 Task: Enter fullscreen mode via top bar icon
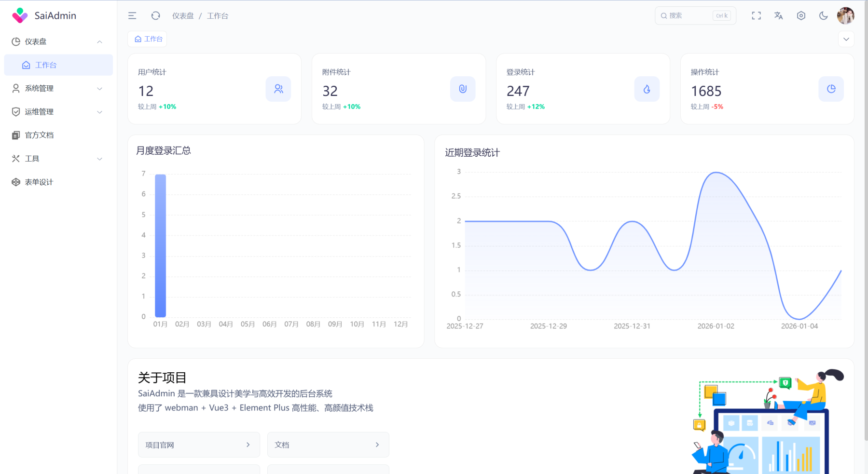756,16
